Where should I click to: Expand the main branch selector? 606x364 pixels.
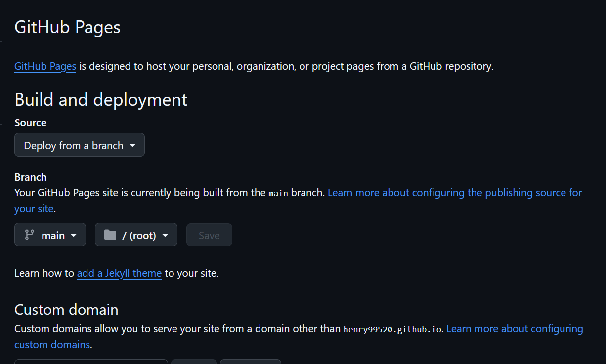(50, 235)
